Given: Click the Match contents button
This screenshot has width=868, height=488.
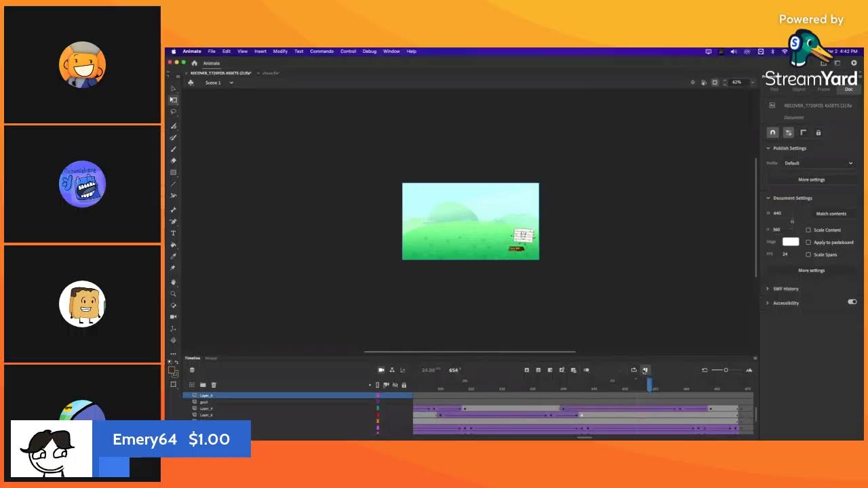Looking at the screenshot, I should click(831, 213).
